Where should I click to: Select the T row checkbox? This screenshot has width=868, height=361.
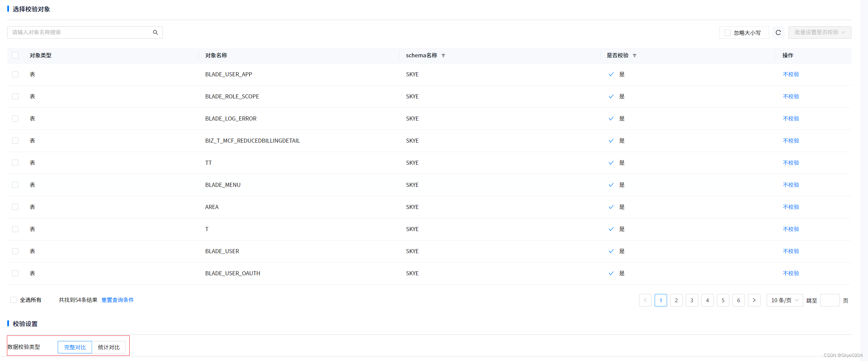point(15,229)
